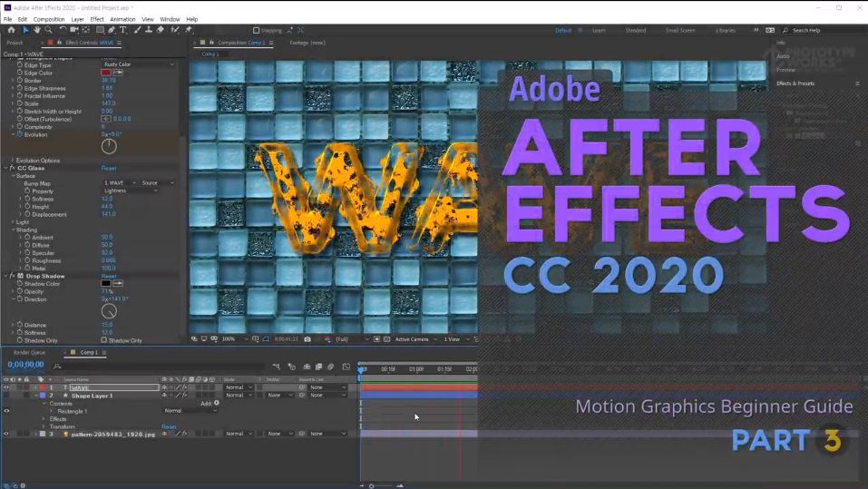Select the Puppet Pin tool
The height and width of the screenshot is (489, 868).
point(189,30)
